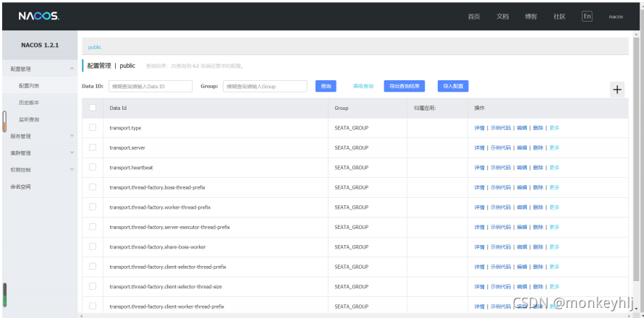Expand the 服务管理 sidebar section
Viewport: 644px width, 318px height.
[x=40, y=136]
